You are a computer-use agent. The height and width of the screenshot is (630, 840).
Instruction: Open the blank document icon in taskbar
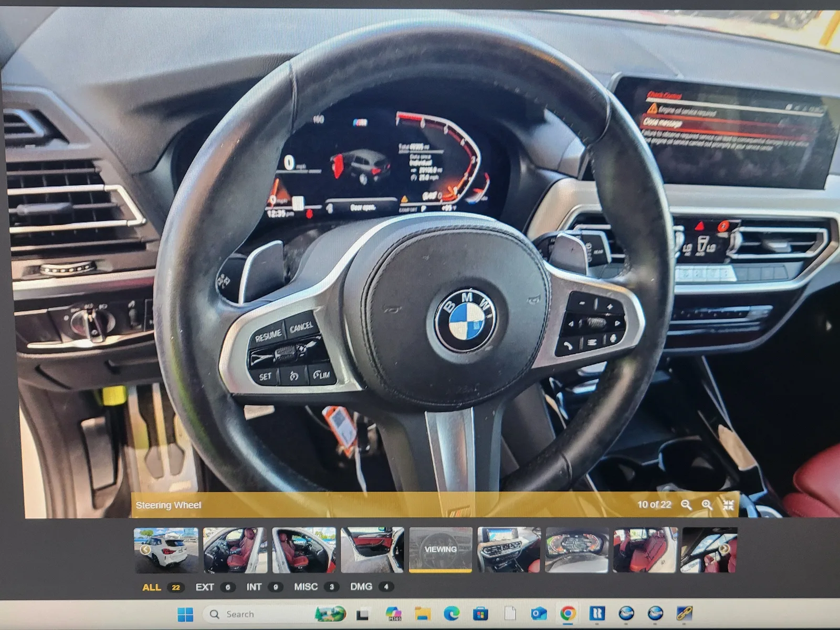click(510, 613)
